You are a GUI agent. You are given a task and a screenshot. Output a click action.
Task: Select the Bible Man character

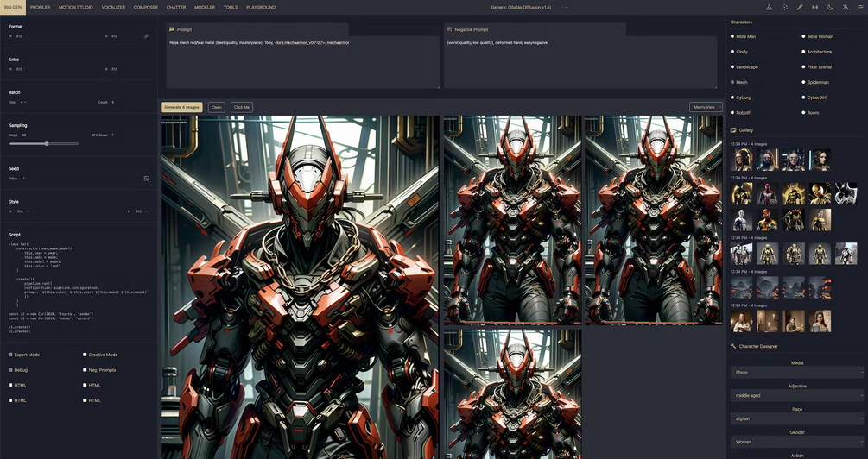[743, 36]
